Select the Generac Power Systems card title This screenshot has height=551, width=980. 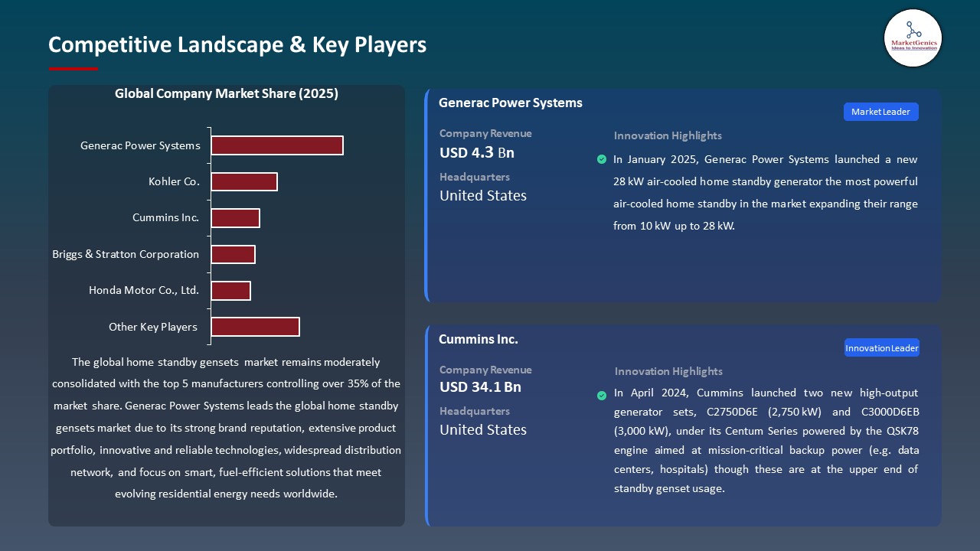(510, 103)
